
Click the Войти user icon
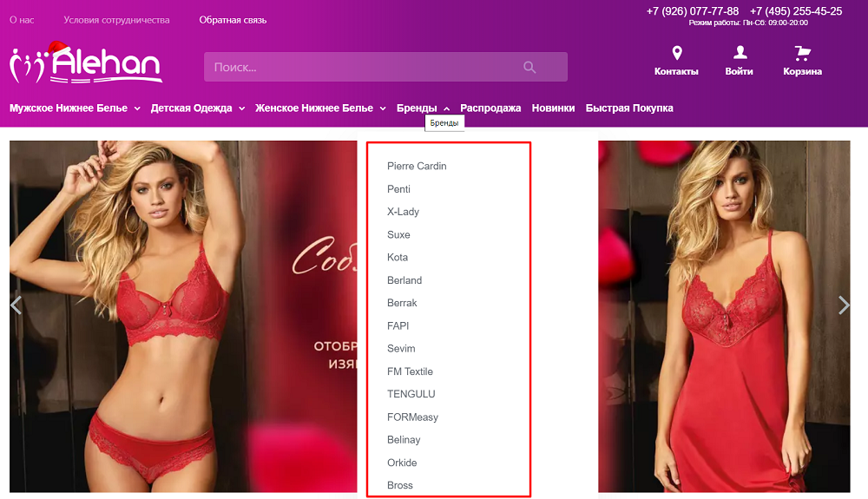point(740,53)
